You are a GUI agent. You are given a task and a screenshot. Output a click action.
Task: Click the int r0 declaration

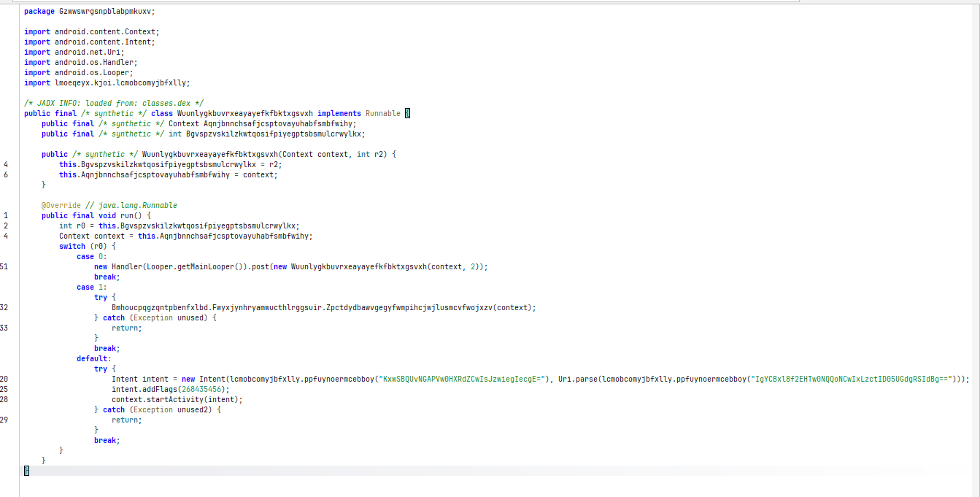click(179, 226)
